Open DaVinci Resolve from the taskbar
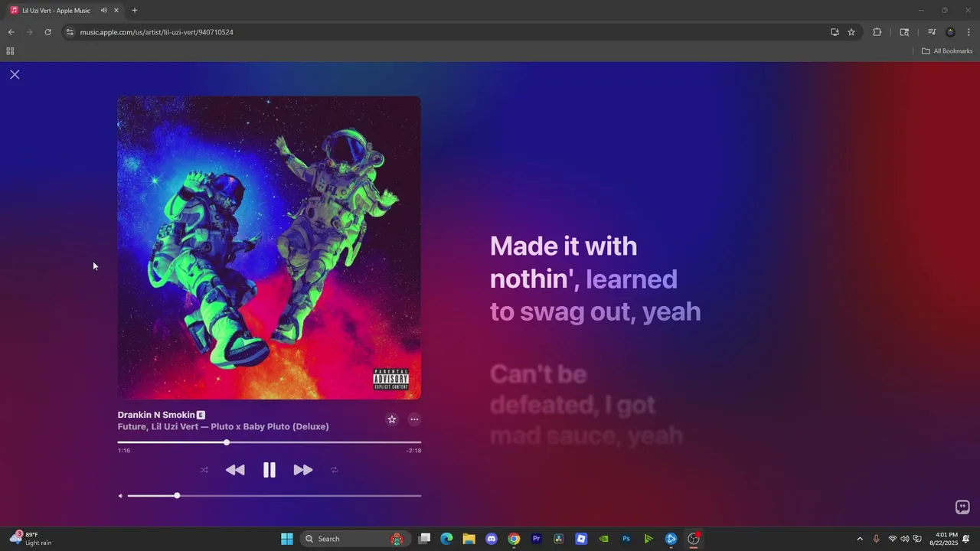The width and height of the screenshot is (980, 551). tap(559, 539)
